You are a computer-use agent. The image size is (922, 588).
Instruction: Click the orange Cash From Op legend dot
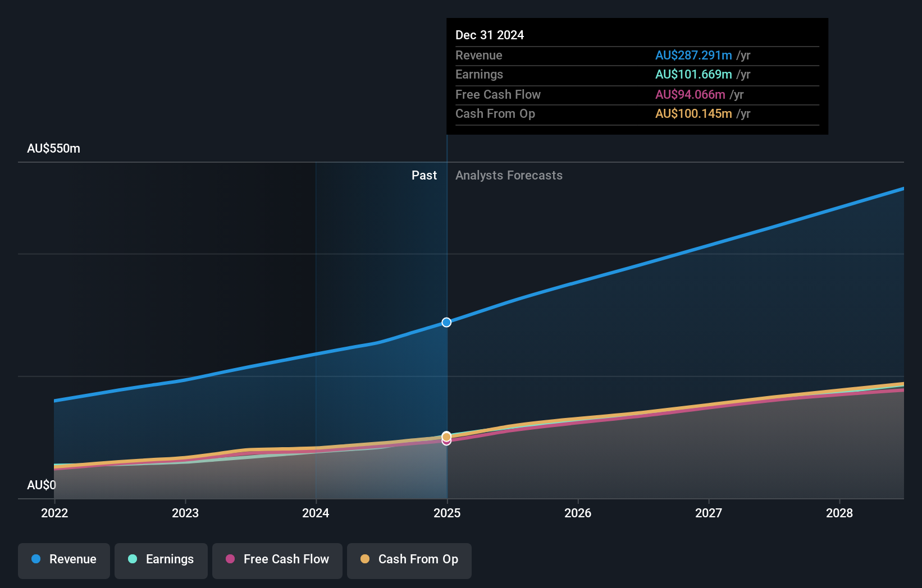[x=365, y=559]
